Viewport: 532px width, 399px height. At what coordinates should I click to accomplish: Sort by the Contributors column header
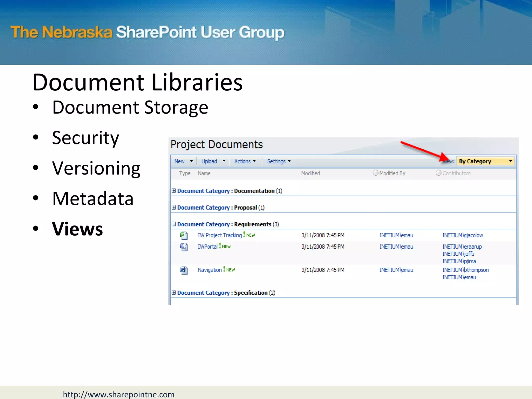coord(456,173)
